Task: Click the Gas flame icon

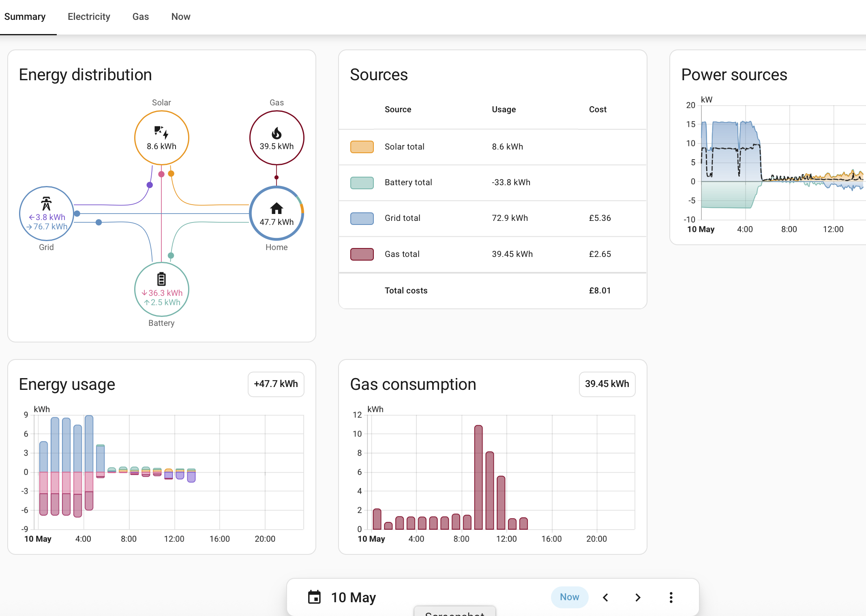Action: (277, 133)
